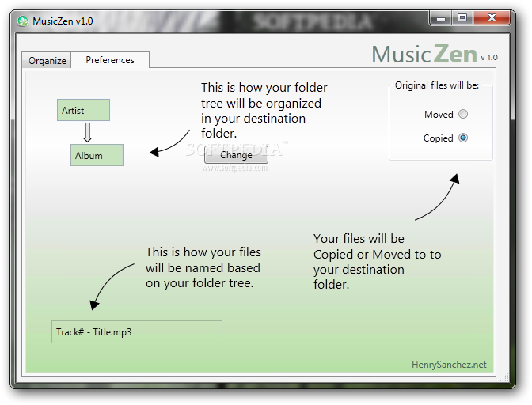The width and height of the screenshot is (532, 405).
Task: Click the MusicZen v 1.0 logo
Action: click(x=435, y=55)
